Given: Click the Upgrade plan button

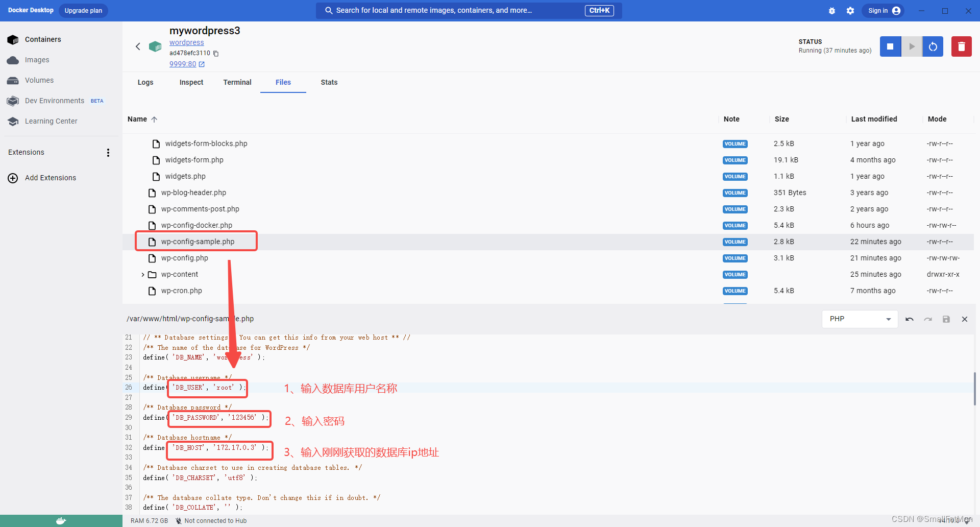Looking at the screenshot, I should click(x=83, y=11).
